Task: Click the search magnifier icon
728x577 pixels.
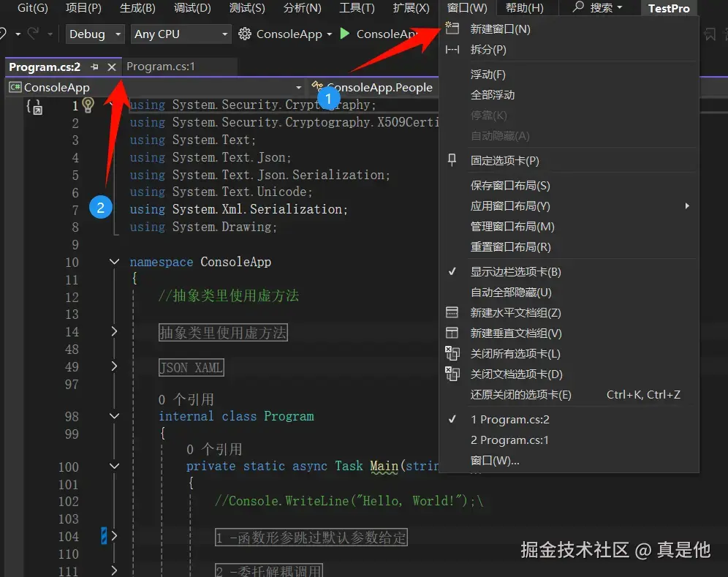Action: [x=578, y=7]
